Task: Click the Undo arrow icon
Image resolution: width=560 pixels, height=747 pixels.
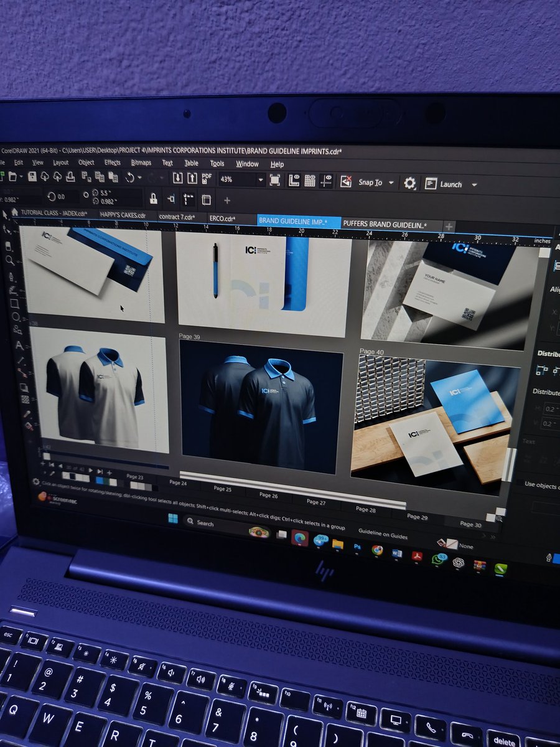Action: pyautogui.click(x=130, y=177)
